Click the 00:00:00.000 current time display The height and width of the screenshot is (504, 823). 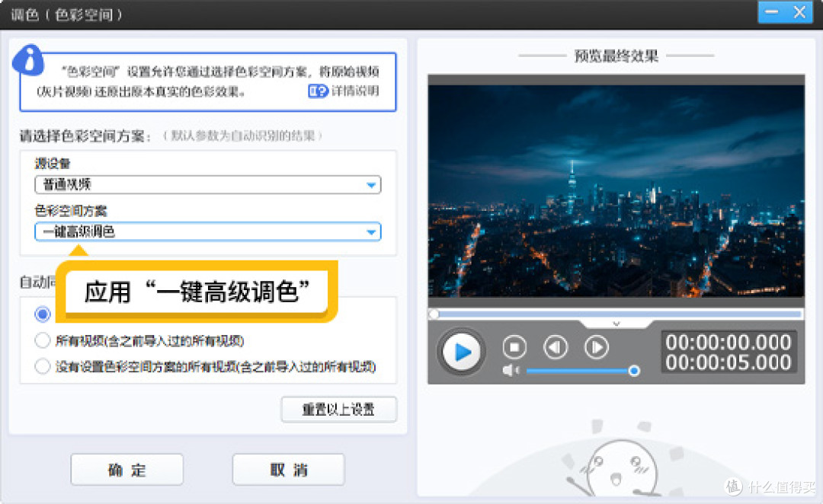pos(729,343)
